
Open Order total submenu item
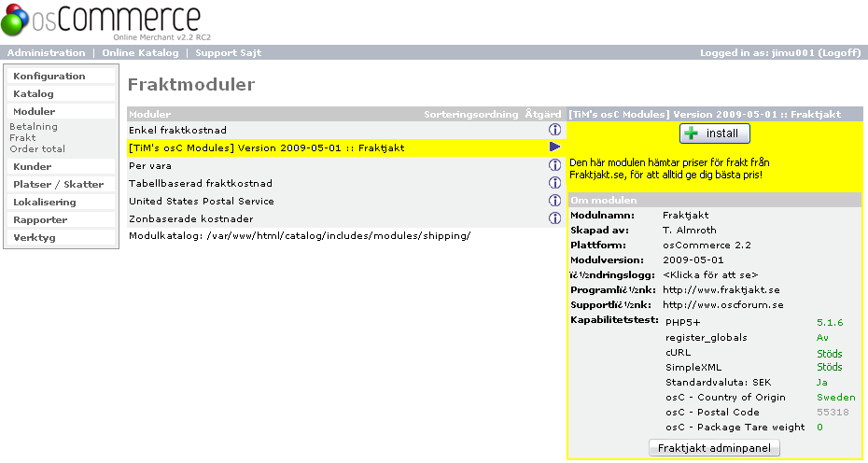point(37,148)
